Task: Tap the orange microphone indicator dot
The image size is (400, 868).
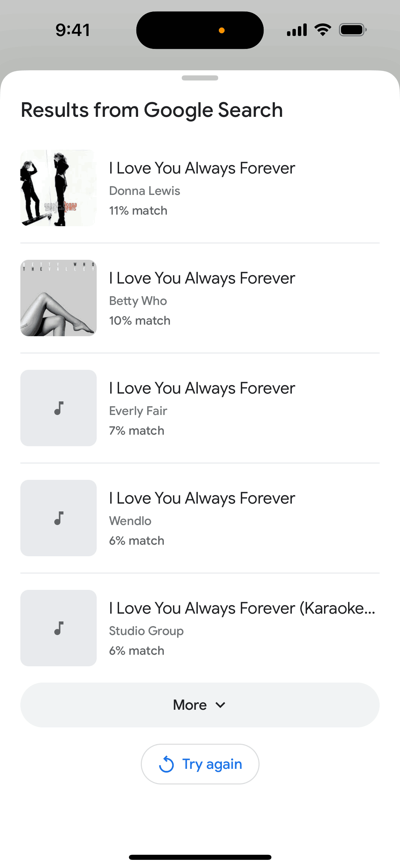Action: 222,31
